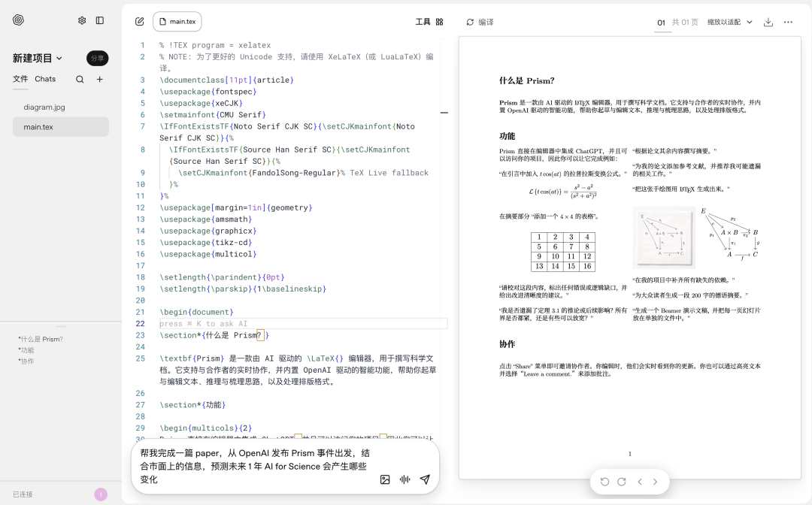This screenshot has height=505, width=812.
Task: Click the 分享 share button
Action: (97, 59)
